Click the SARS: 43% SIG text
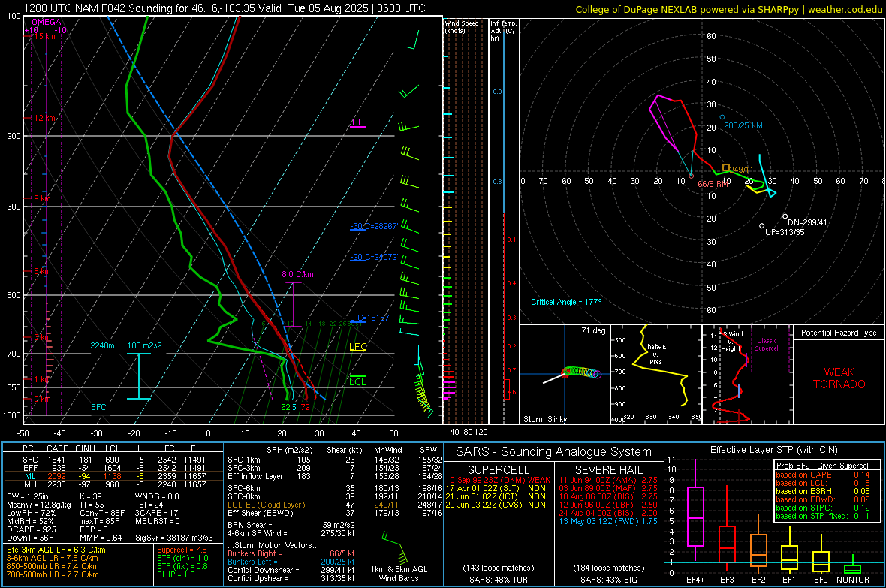Screen dimensions: 886x588 coord(608,580)
